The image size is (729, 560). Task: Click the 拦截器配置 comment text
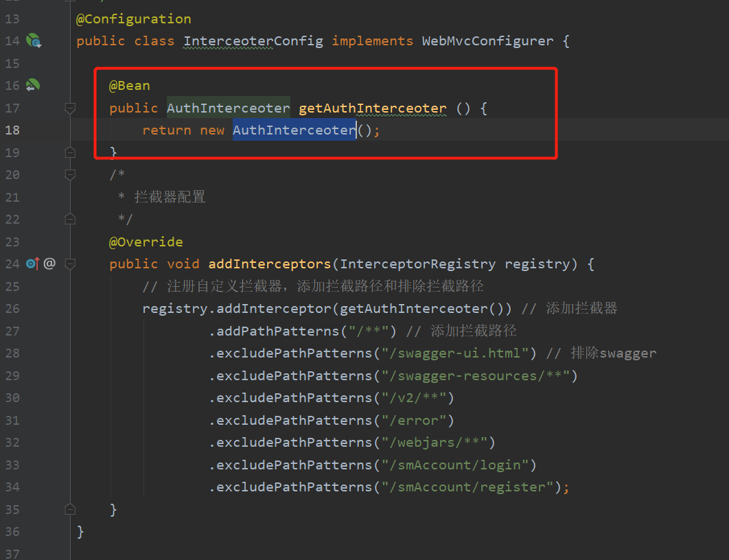pos(170,197)
